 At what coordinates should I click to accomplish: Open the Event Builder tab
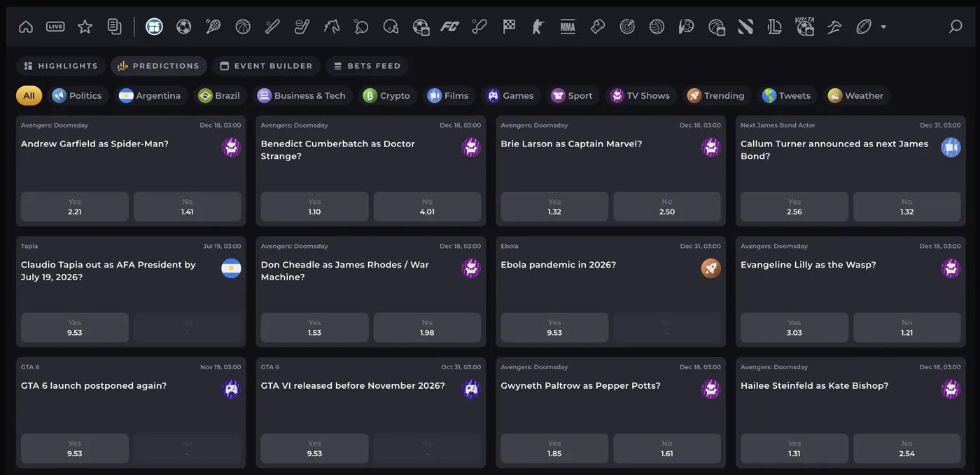267,66
